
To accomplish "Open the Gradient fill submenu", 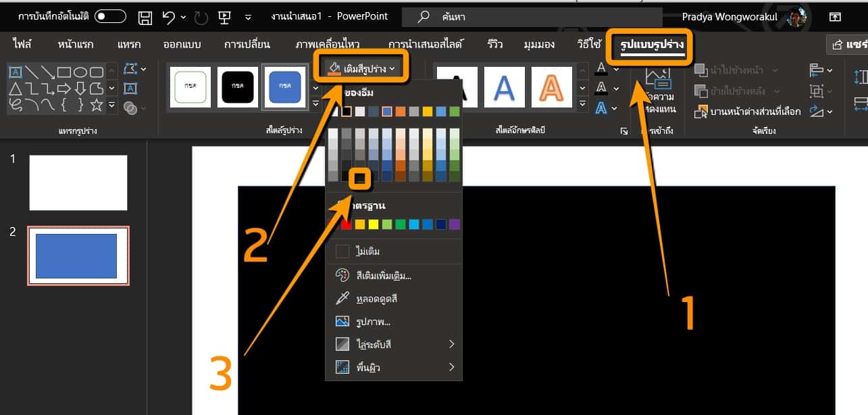I will [393, 345].
